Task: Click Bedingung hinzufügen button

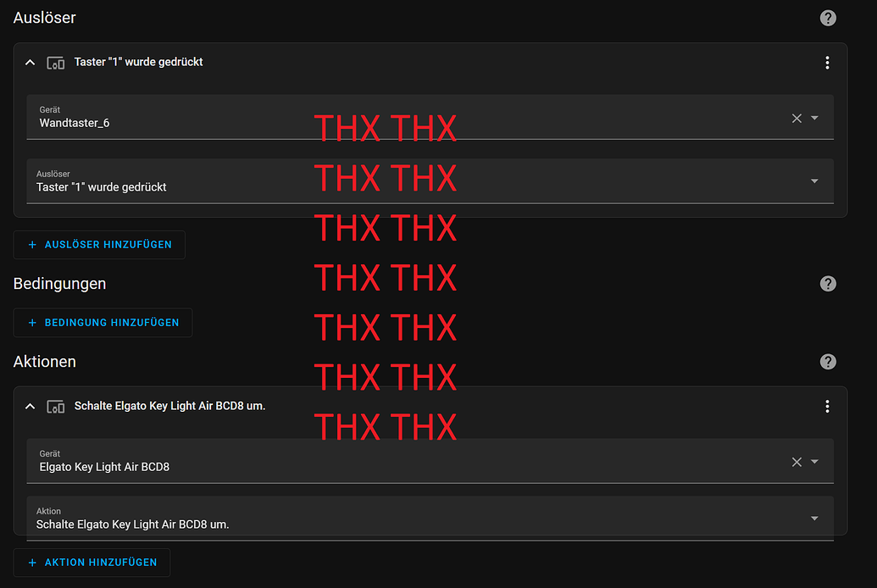Action: (103, 322)
